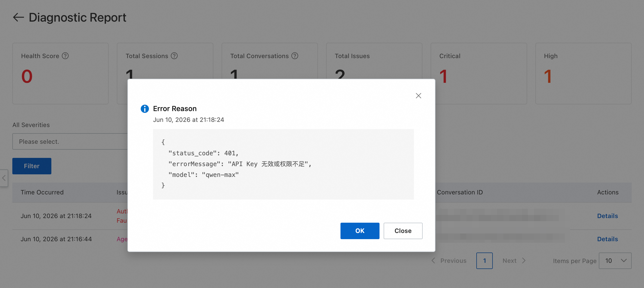
Task: Select page 1 in pagination
Action: pos(485,261)
